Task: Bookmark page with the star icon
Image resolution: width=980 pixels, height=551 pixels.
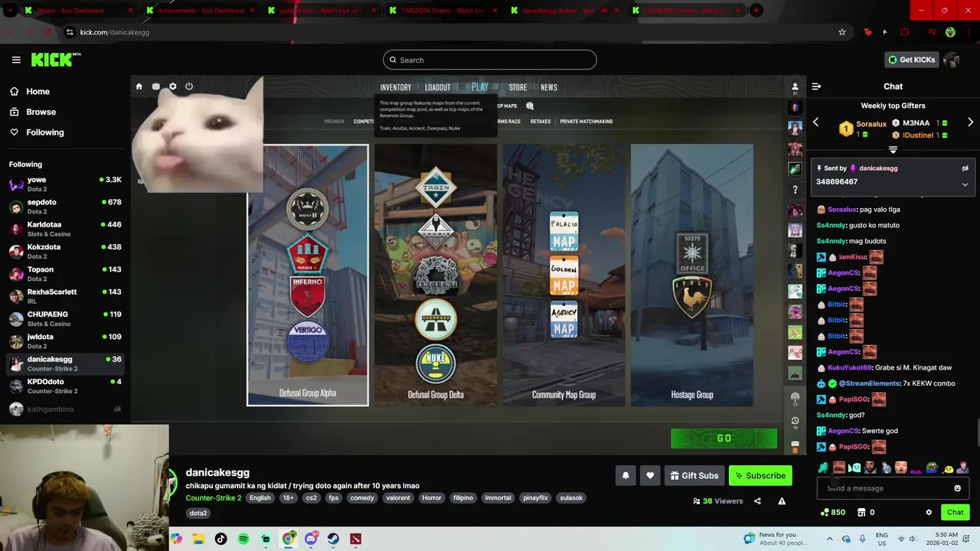Action: click(x=842, y=32)
